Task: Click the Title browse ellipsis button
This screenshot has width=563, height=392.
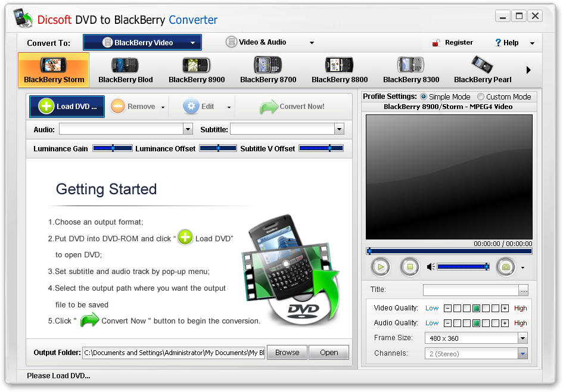Action: 524,290
